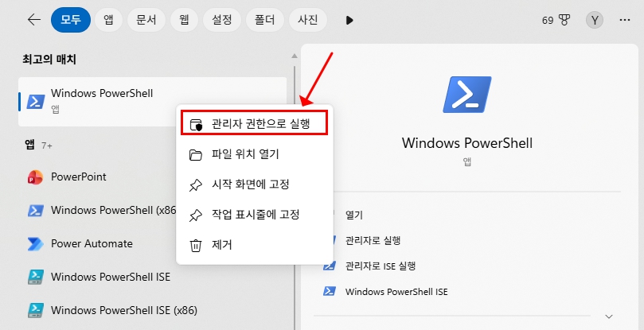Click Windows PowerShell ISE in details pane
This screenshot has height=330, width=644.
pyautogui.click(x=396, y=292)
